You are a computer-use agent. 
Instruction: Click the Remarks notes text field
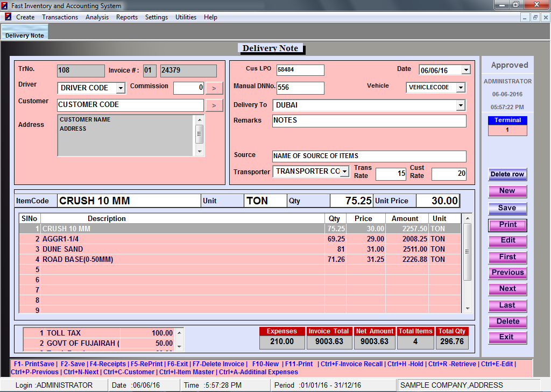coord(369,120)
